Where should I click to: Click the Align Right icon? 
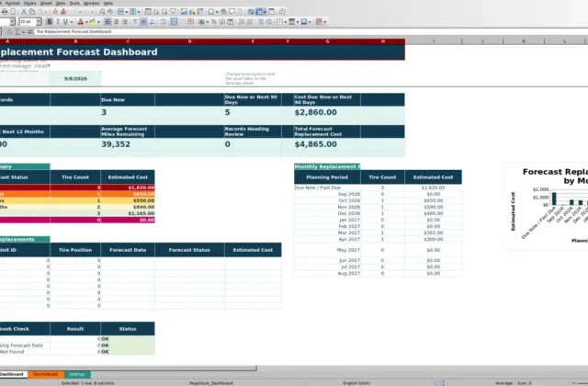pyautogui.click(x=125, y=22)
